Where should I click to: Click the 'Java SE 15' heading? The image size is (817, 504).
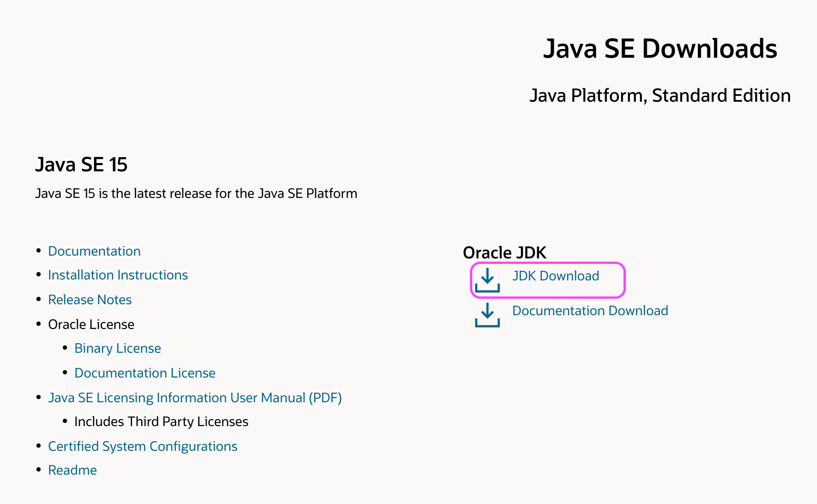[x=82, y=164]
